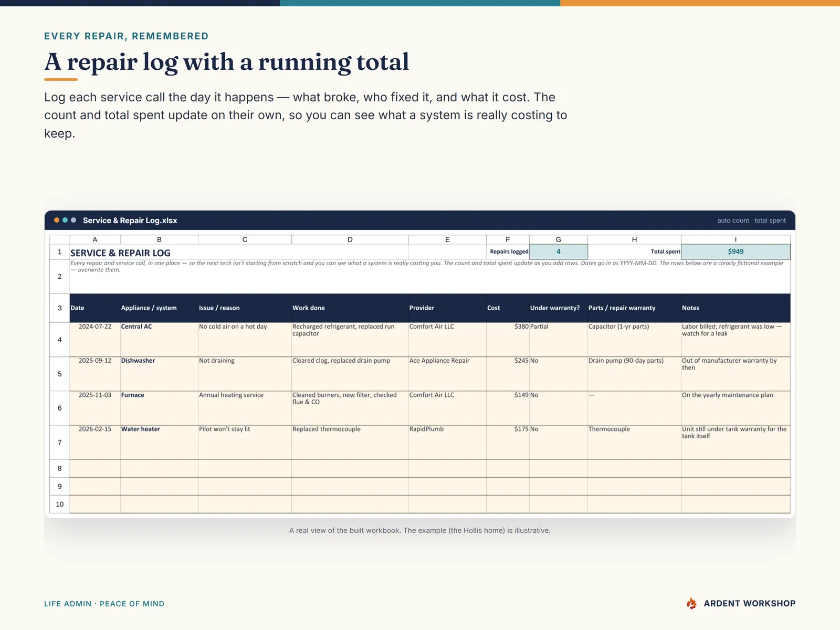Select the Dishwasher cell

click(x=159, y=374)
